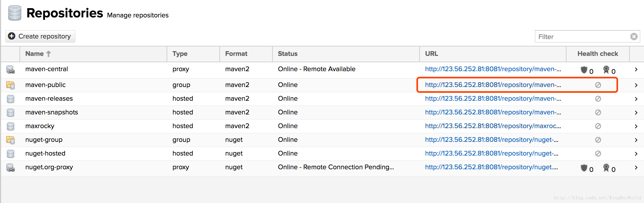644x203 pixels.
Task: Open maven-snapshots details via right chevron
Action: (636, 113)
